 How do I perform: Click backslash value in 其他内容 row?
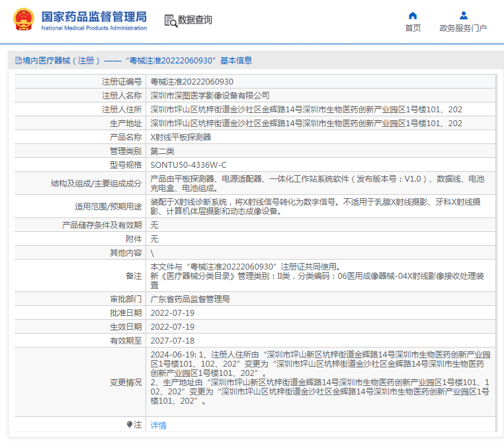[x=152, y=253]
